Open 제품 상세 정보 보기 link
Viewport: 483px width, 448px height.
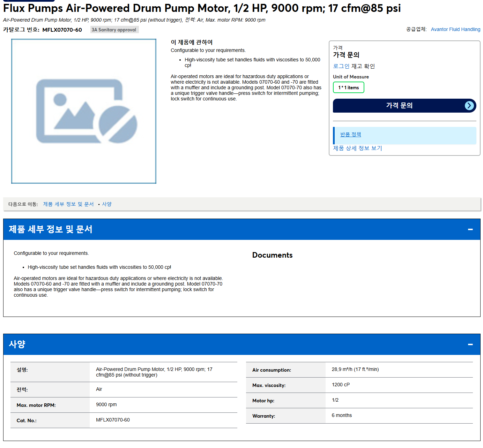357,148
